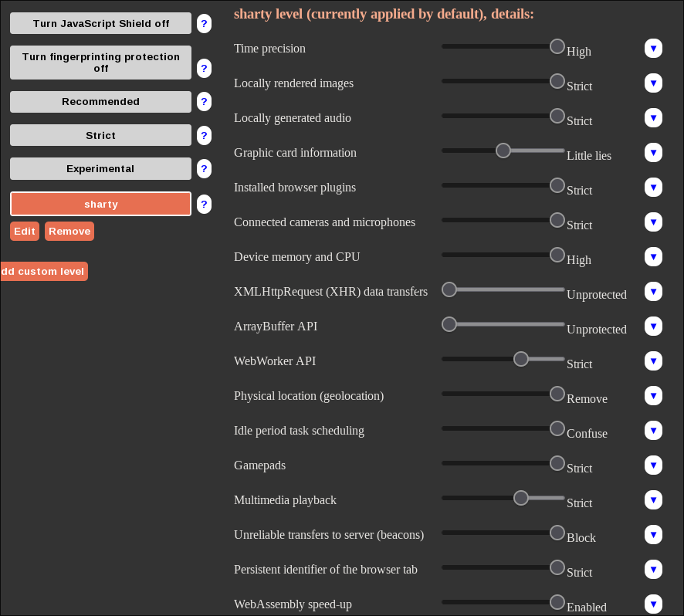Expand Graphic card information details arrow

653,152
